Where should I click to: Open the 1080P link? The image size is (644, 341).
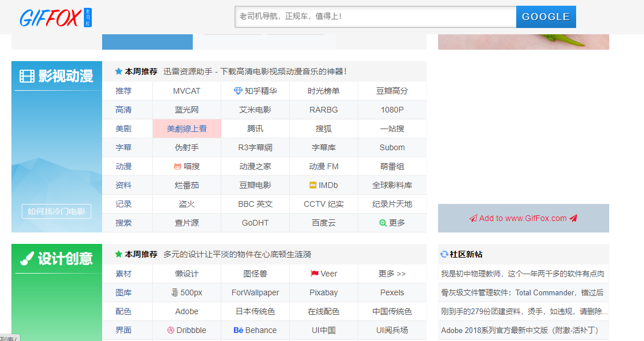(x=392, y=110)
